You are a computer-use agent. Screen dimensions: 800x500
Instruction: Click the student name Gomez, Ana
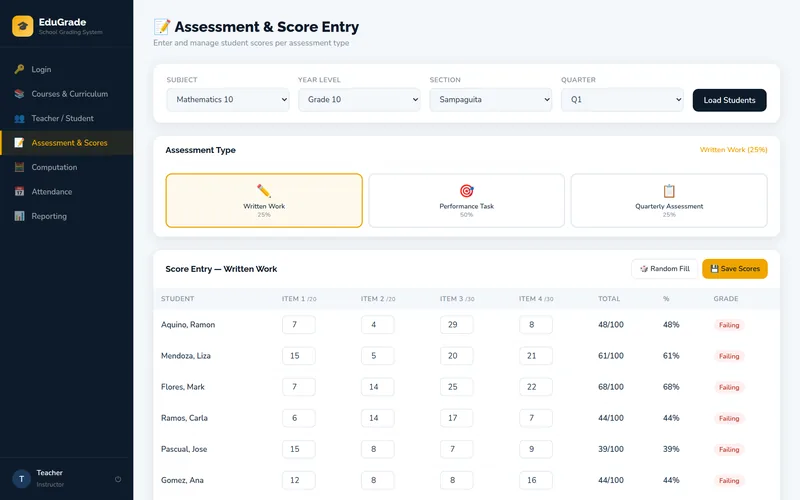pos(182,480)
